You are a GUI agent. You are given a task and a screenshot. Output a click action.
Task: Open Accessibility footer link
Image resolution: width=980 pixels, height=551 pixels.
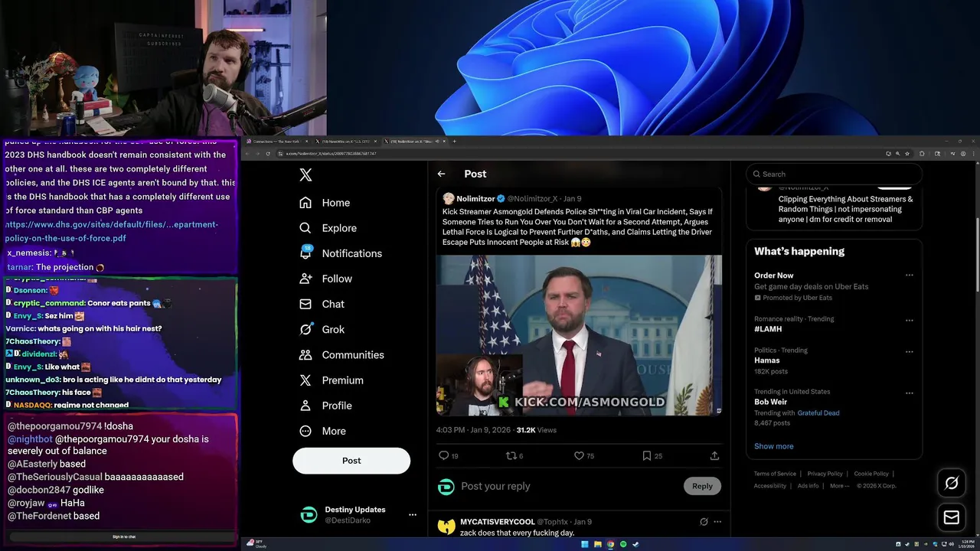coord(770,486)
